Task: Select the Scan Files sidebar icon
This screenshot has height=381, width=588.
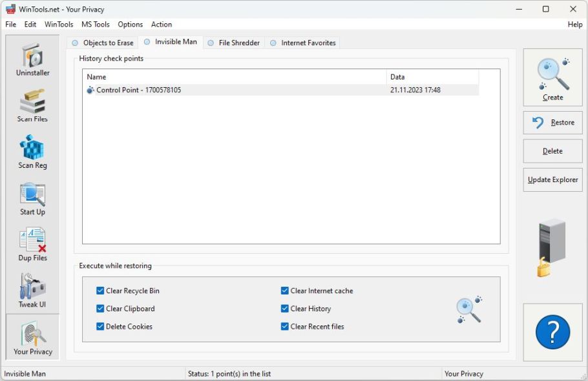Action: 32,106
